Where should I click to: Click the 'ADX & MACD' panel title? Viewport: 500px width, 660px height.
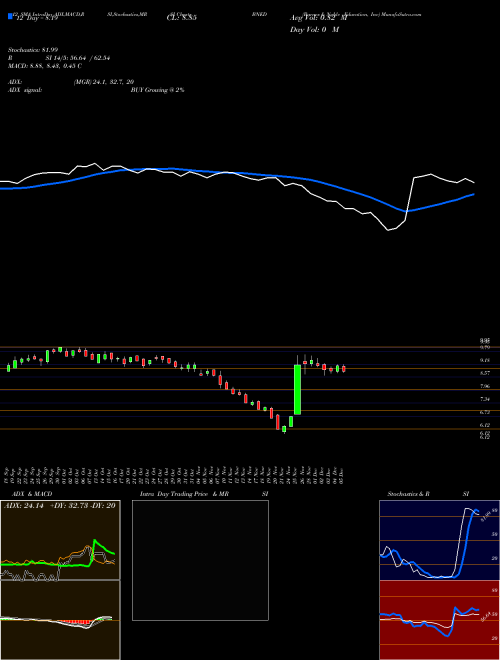click(32, 494)
